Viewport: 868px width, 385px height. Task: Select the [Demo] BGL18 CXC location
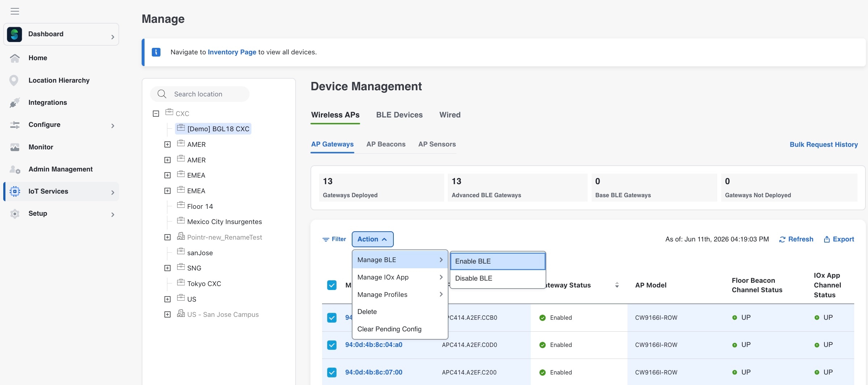point(213,129)
